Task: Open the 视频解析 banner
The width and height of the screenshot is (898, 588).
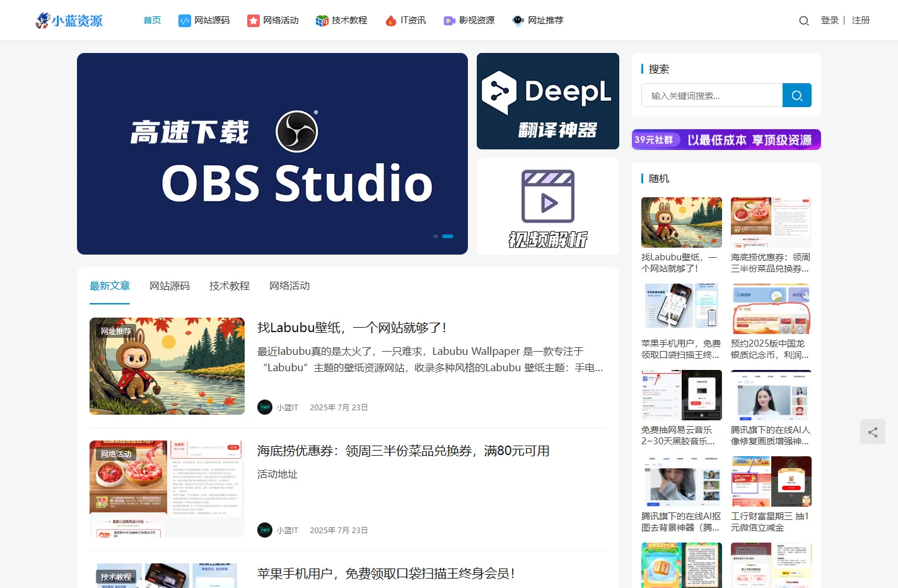Action: click(x=548, y=207)
